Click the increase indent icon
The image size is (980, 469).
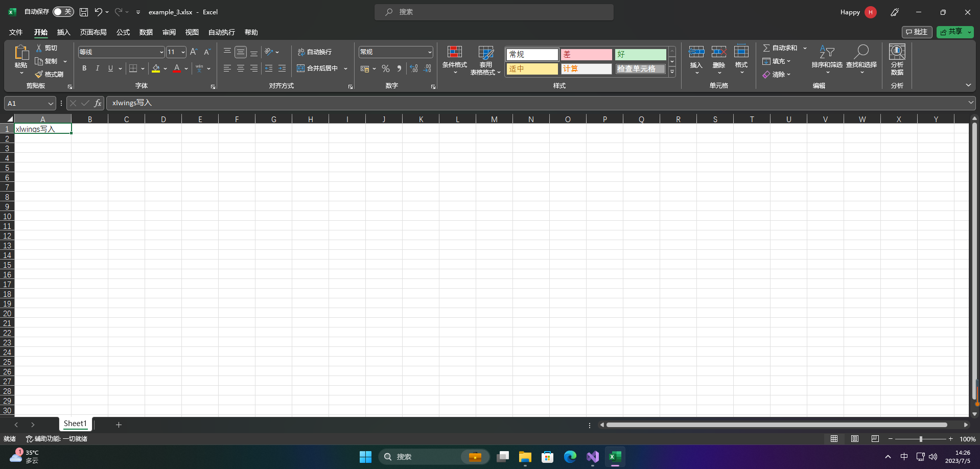coord(282,68)
